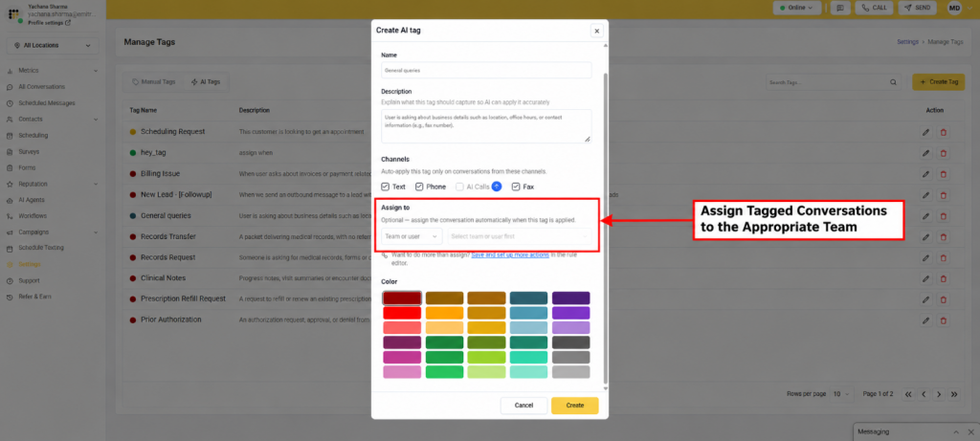Go to the next page of tags
This screenshot has height=441, width=980.
point(939,394)
